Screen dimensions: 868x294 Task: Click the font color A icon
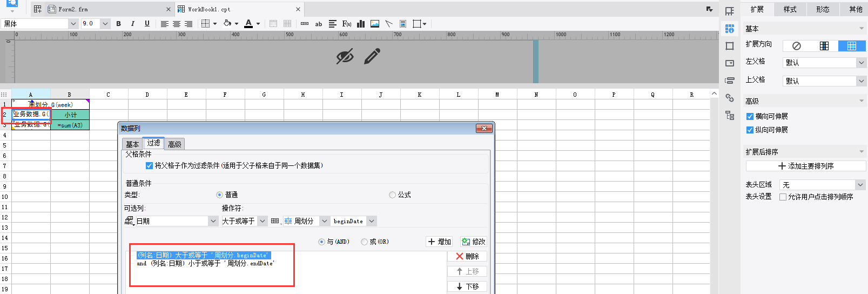pyautogui.click(x=248, y=24)
